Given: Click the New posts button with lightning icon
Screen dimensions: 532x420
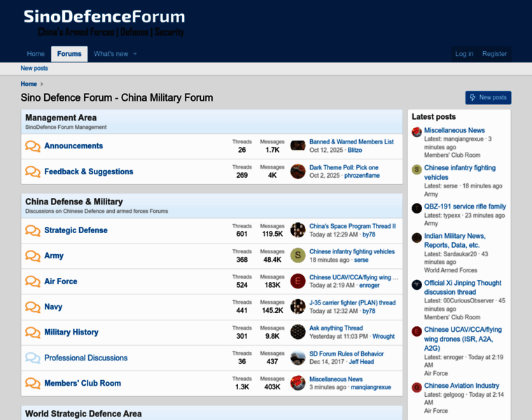Looking at the screenshot, I should point(488,98).
